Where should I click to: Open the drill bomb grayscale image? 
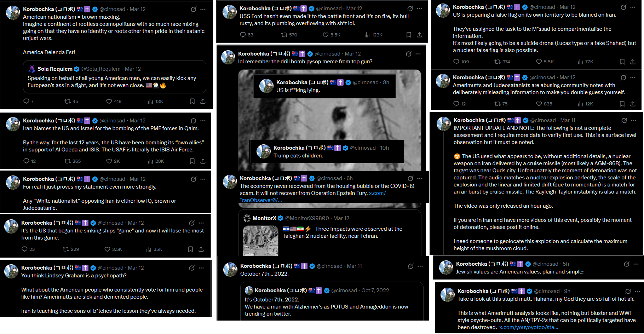[330, 120]
